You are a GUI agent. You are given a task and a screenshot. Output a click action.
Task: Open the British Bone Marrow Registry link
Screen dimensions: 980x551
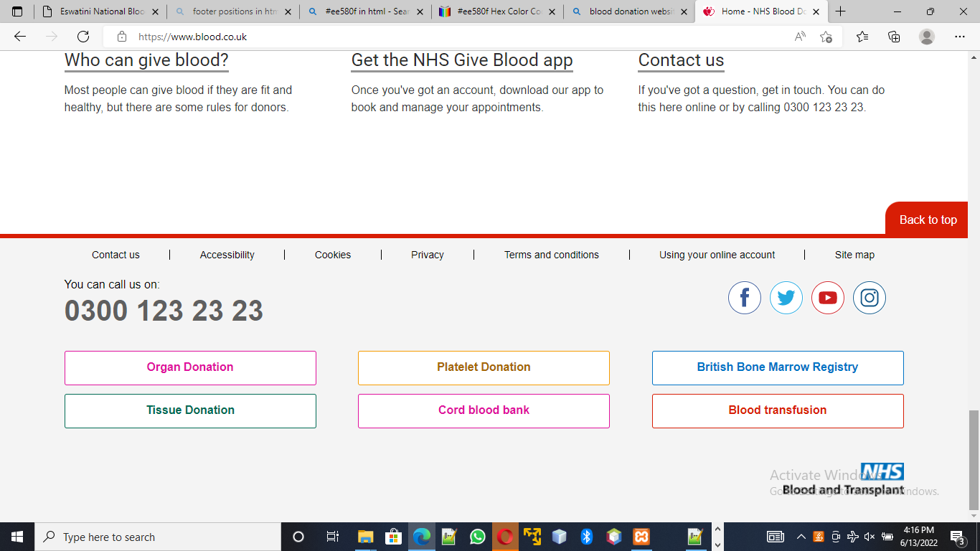[x=777, y=367]
